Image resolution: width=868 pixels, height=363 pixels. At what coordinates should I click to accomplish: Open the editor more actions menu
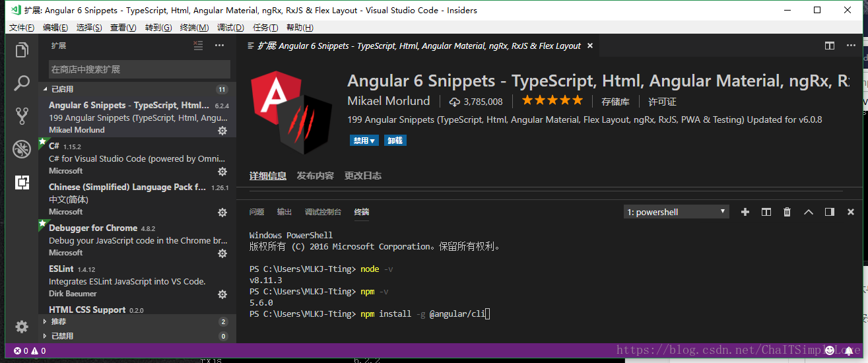point(851,46)
